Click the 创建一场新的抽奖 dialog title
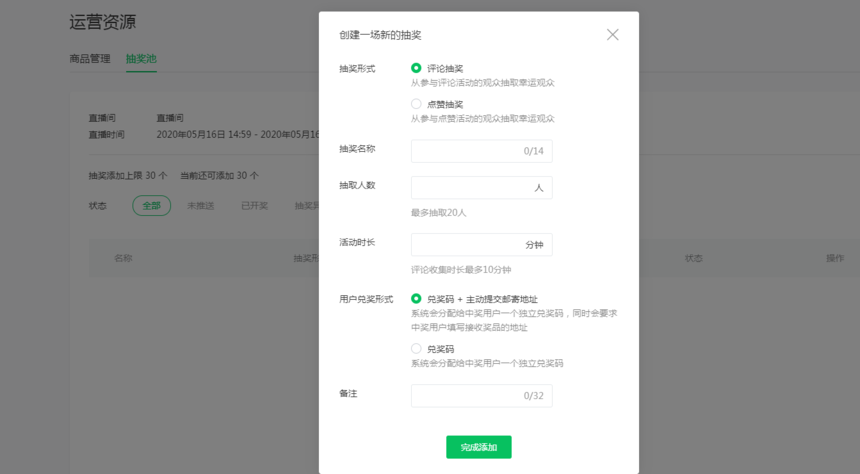 pos(380,35)
